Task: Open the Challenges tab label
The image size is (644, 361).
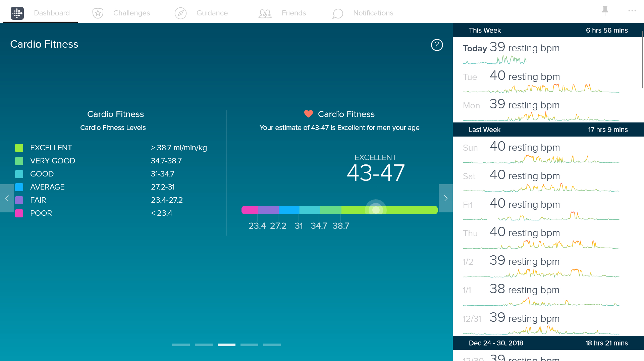Action: [x=131, y=13]
